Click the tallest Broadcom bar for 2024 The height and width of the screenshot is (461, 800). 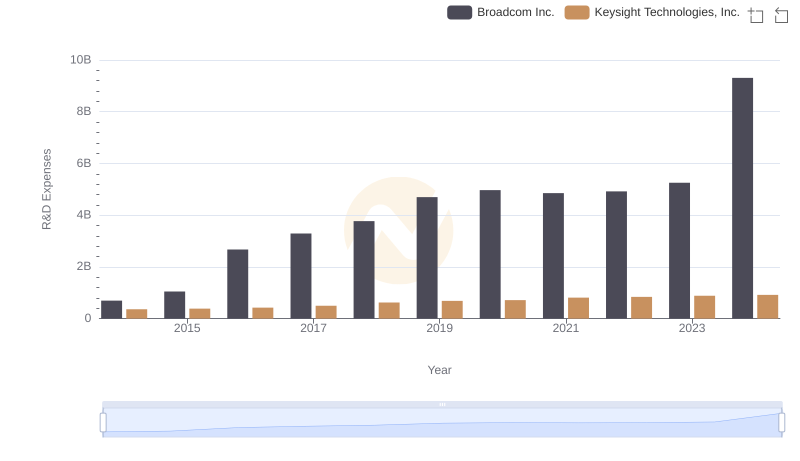742,198
